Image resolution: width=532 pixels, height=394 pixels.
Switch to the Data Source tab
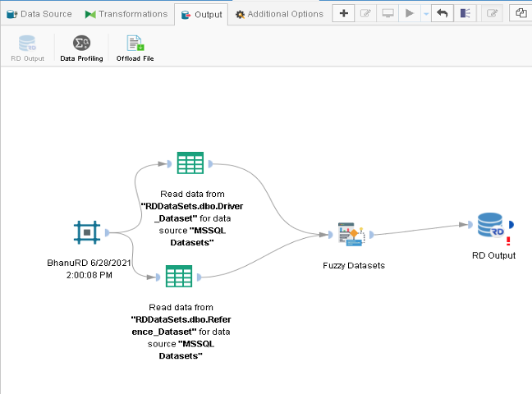tap(39, 14)
